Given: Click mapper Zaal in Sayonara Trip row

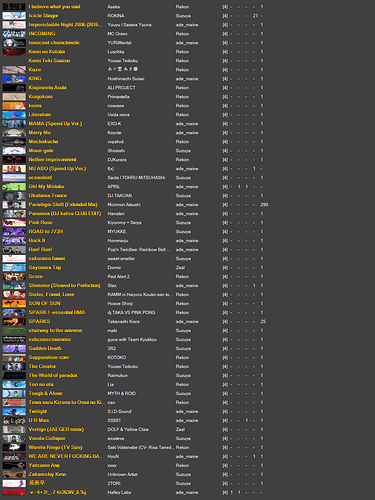Looking at the screenshot, I should [180, 268].
